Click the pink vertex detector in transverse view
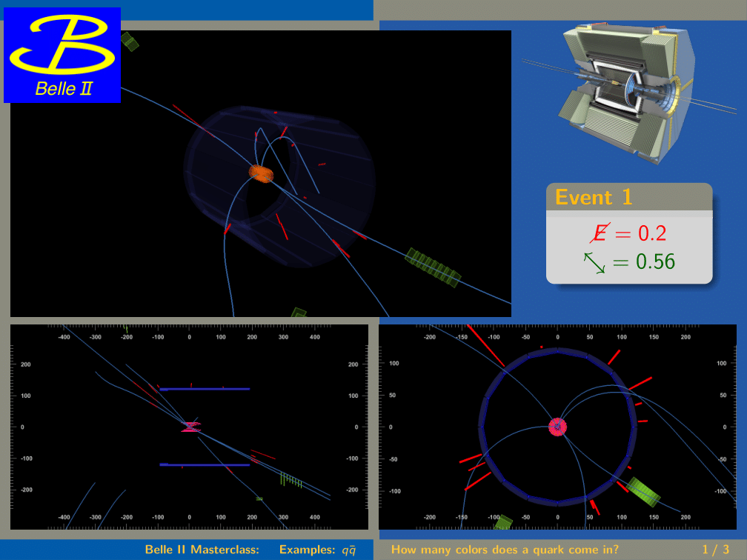The height and width of the screenshot is (560, 747). click(x=557, y=427)
